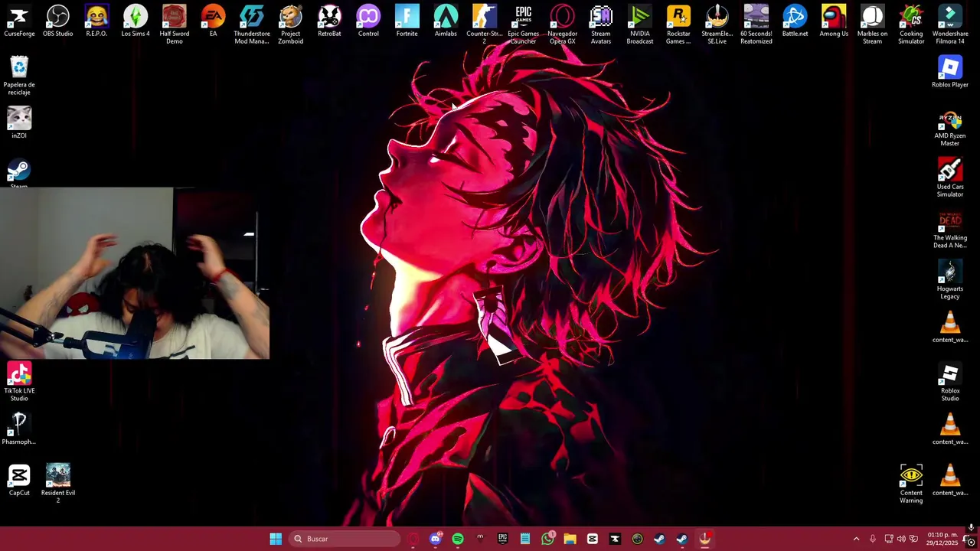This screenshot has width=980, height=551.
Task: Select the Project Zomboid shortcut
Action: point(290,24)
